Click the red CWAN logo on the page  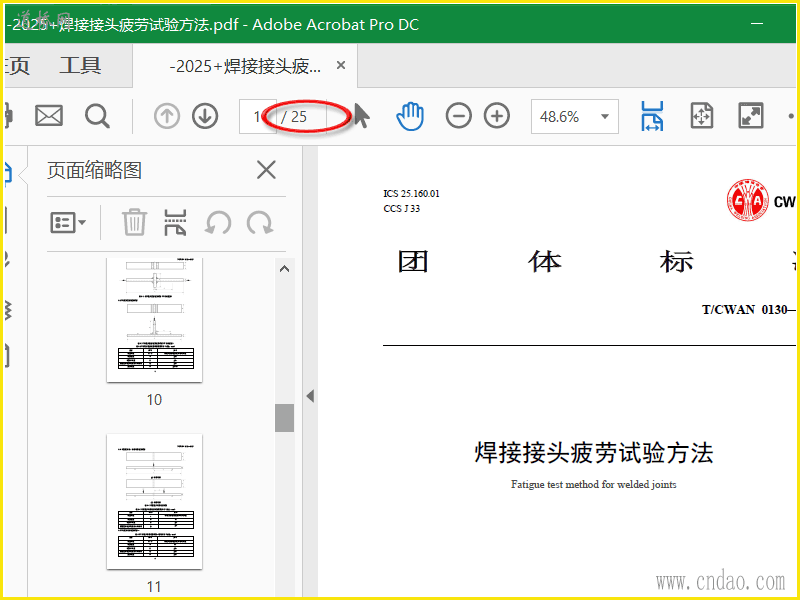click(x=747, y=200)
